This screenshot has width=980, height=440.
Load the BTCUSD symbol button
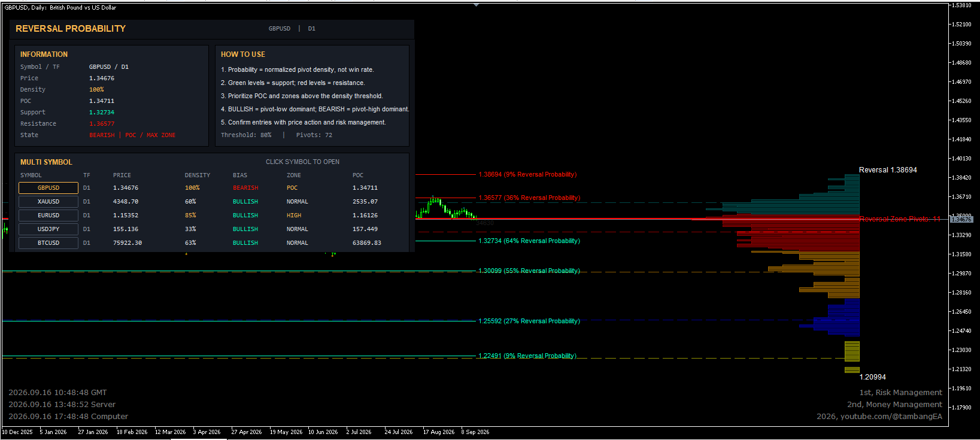click(x=48, y=243)
